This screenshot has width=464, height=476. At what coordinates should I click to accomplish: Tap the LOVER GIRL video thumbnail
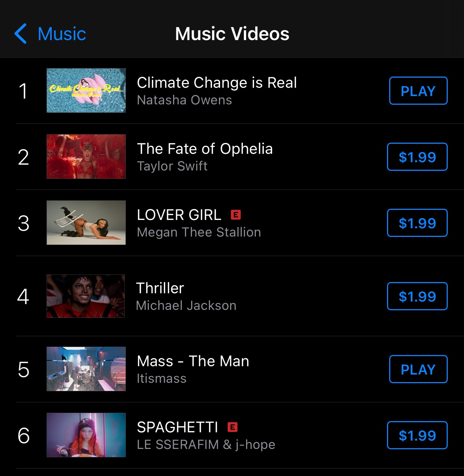[86, 223]
